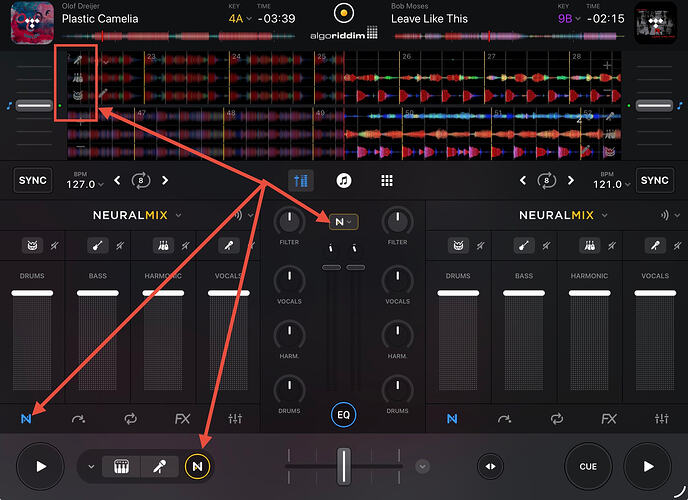688x500 pixels.
Task: Open Plastic Camelia album artwork
Action: tap(32, 23)
